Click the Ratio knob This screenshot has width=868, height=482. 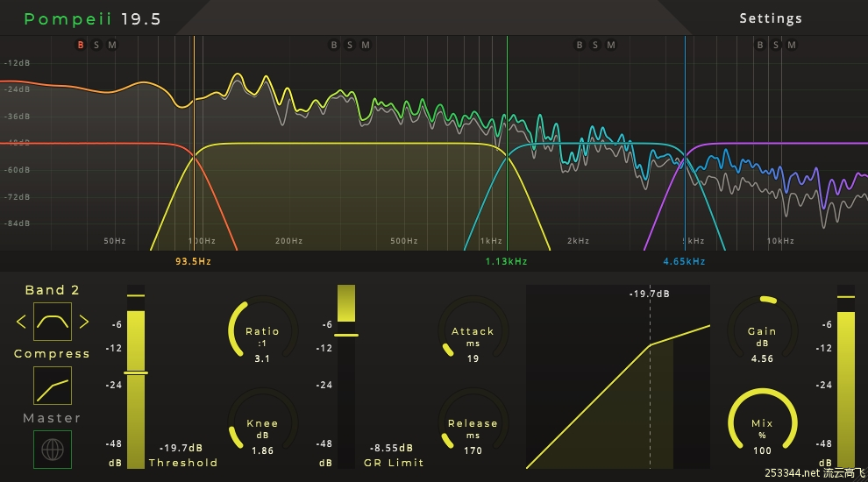pyautogui.click(x=263, y=330)
